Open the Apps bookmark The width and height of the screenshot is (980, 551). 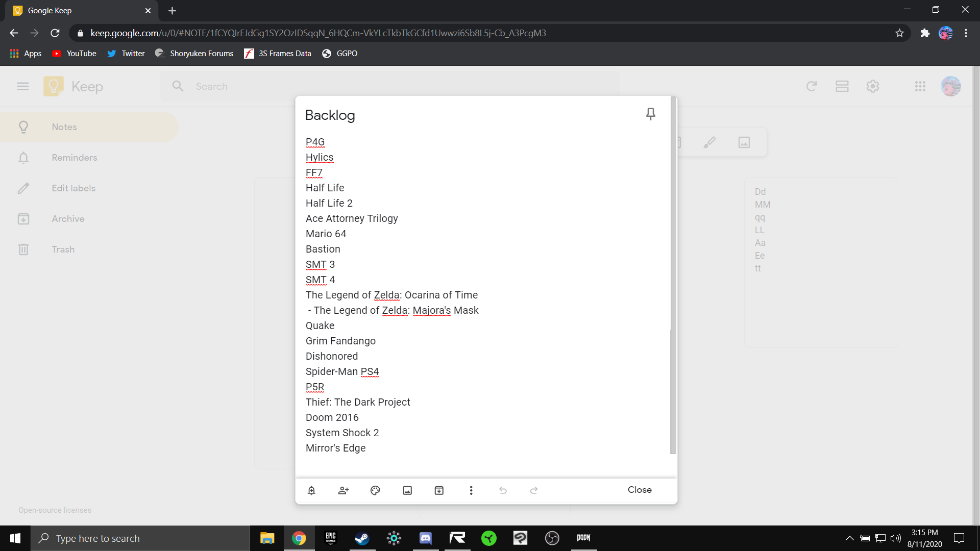[x=26, y=54]
